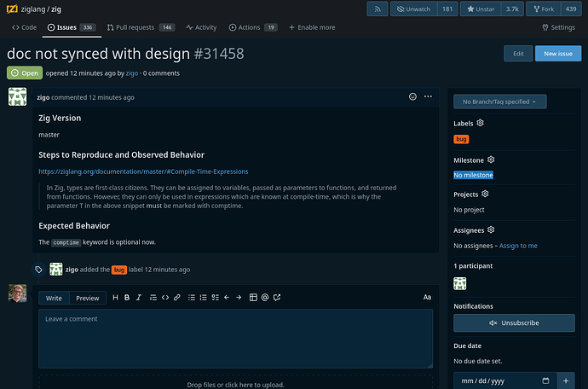The height and width of the screenshot is (389, 588).
Task: Open the RSS feed icon button
Action: pyautogui.click(x=378, y=9)
